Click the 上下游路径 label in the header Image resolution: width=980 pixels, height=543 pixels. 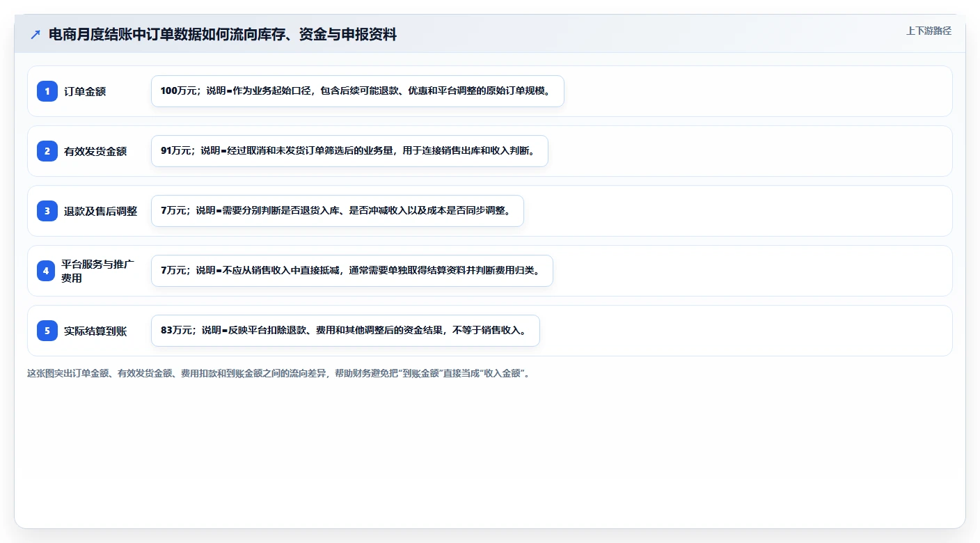point(928,31)
